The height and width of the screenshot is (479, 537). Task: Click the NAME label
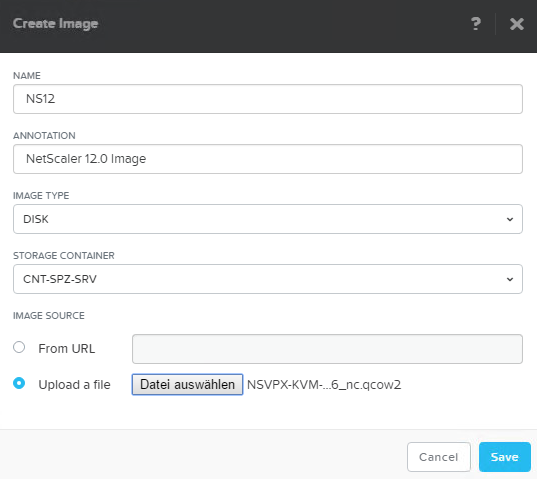pos(27,76)
